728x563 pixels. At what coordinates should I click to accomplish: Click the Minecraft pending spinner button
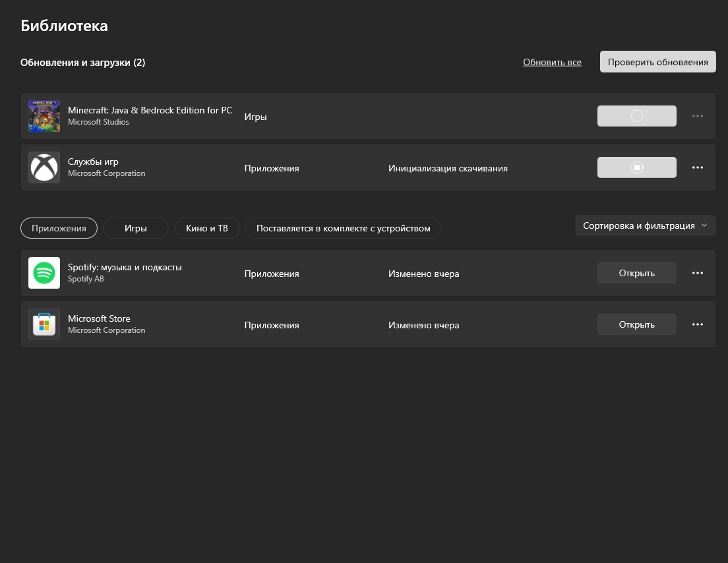click(x=636, y=116)
